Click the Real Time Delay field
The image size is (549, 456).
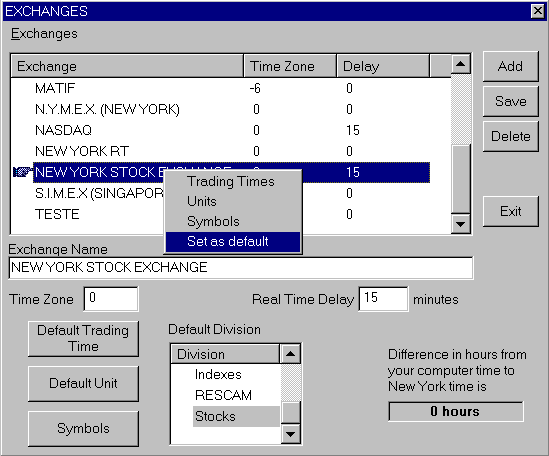tap(383, 299)
